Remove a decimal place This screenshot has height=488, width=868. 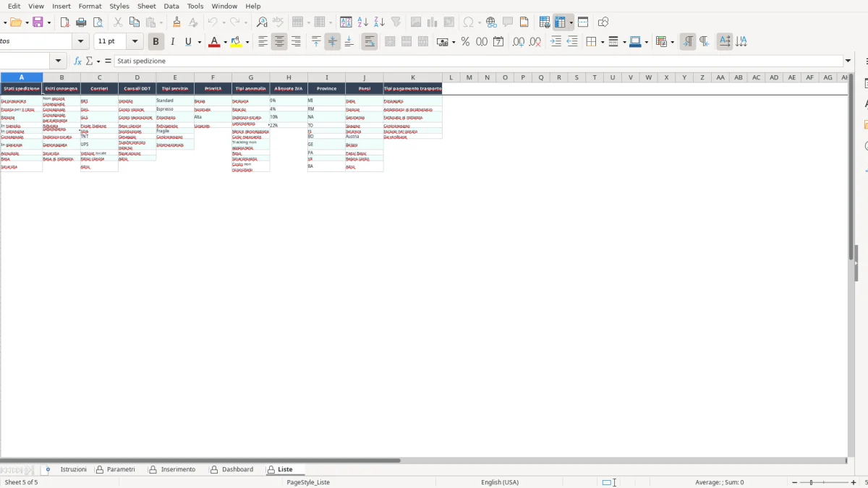click(x=535, y=42)
